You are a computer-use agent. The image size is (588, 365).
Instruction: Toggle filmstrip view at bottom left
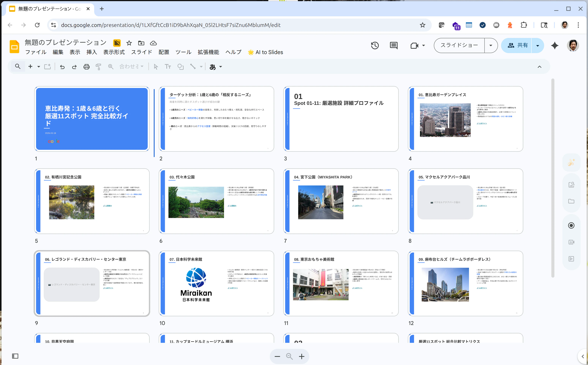(x=15, y=356)
